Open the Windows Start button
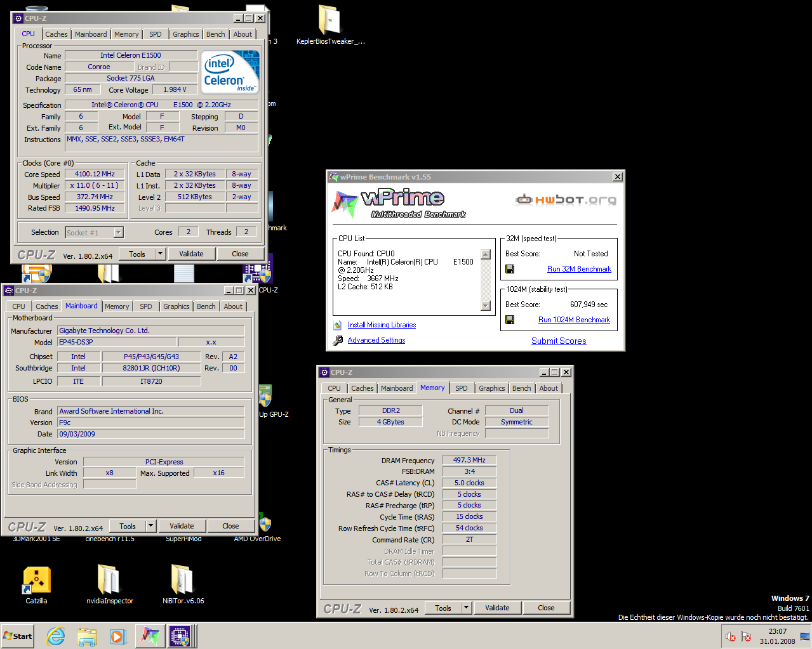Viewport: 812px width, 649px height. pyautogui.click(x=18, y=636)
